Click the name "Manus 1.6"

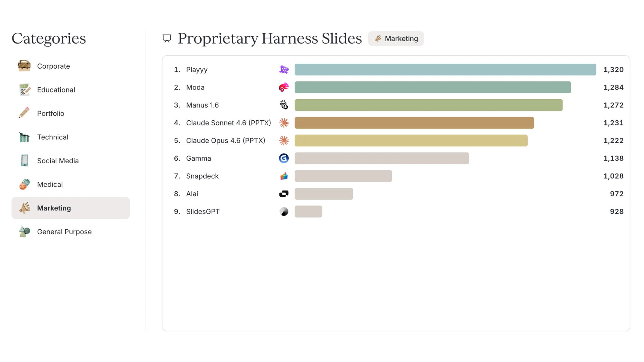[x=202, y=105]
